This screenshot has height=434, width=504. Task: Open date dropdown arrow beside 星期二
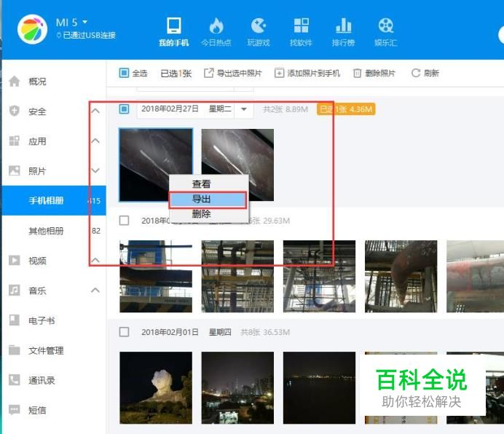pyautogui.click(x=244, y=109)
